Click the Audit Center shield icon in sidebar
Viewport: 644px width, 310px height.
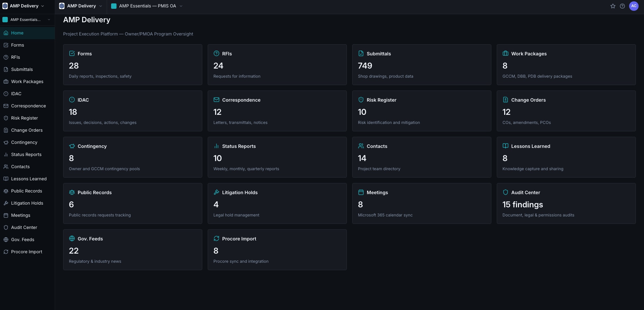click(6, 227)
